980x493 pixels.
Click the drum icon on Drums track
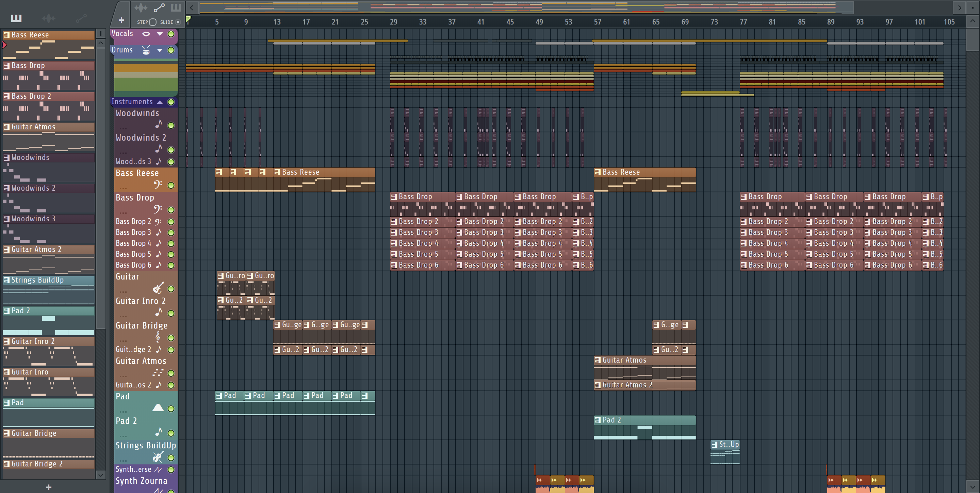[x=146, y=50]
